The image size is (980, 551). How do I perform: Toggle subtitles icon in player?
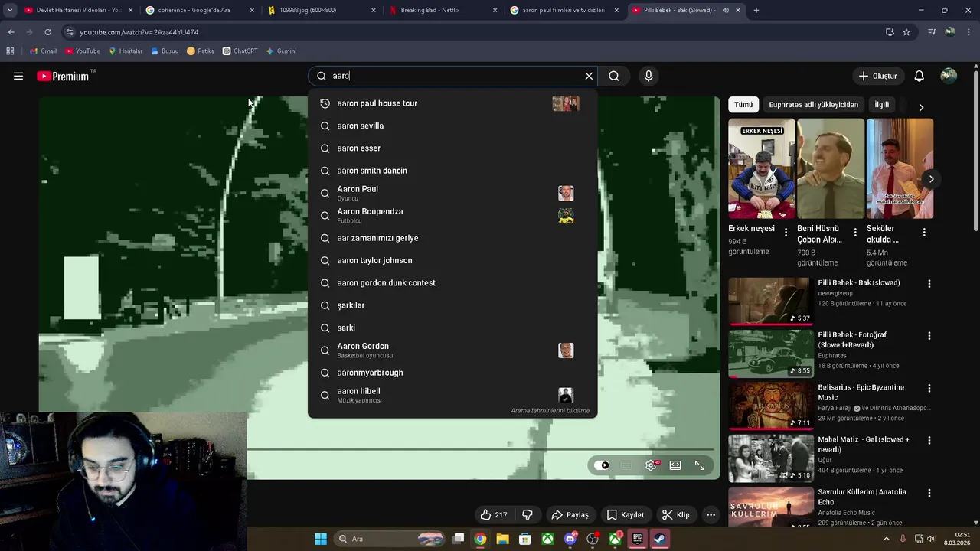626,465
